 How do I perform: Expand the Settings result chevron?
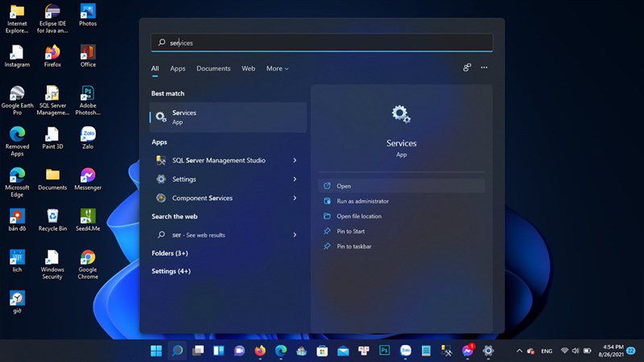click(295, 179)
